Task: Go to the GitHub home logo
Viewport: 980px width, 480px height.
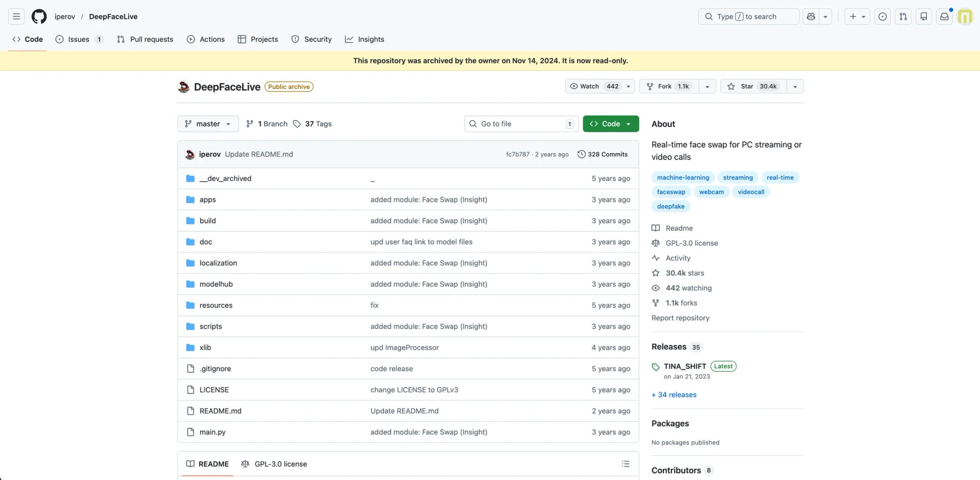Action: pyautogui.click(x=39, y=16)
